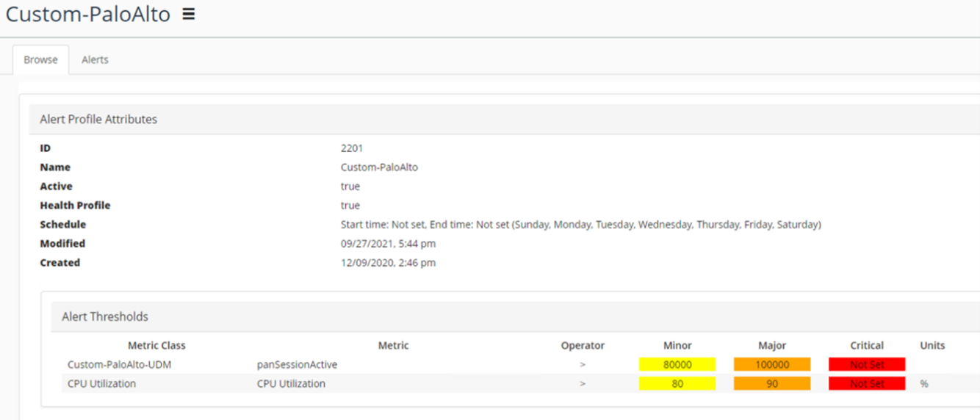Click the yellow Minor threshold 80000
Image resolution: width=980 pixels, height=420 pixels.
(677, 364)
